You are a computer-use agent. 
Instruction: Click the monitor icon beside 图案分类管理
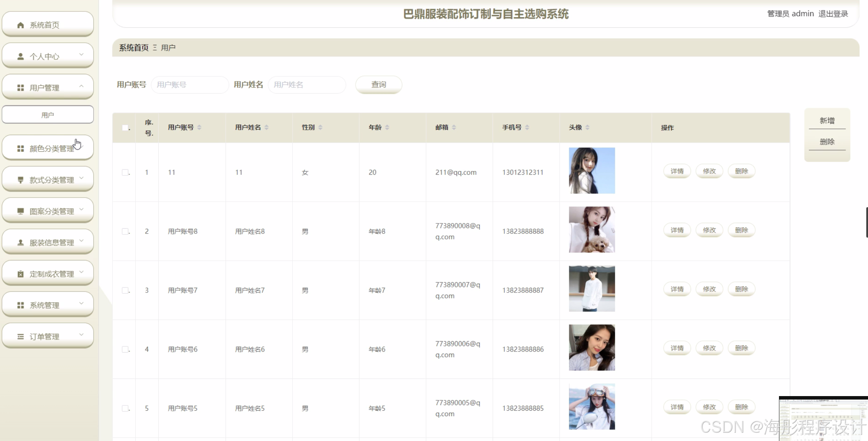(20, 211)
